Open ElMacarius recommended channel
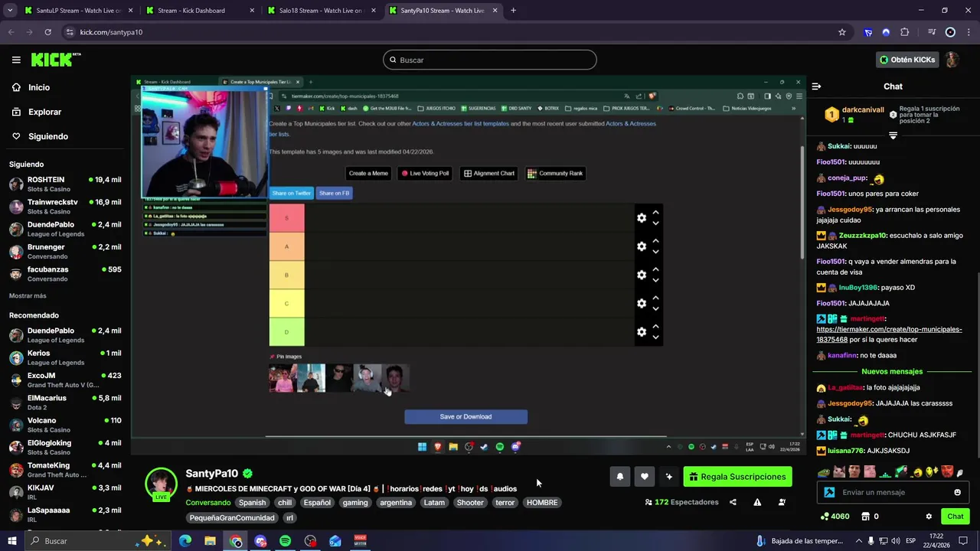This screenshot has width=980, height=551. [x=65, y=403]
